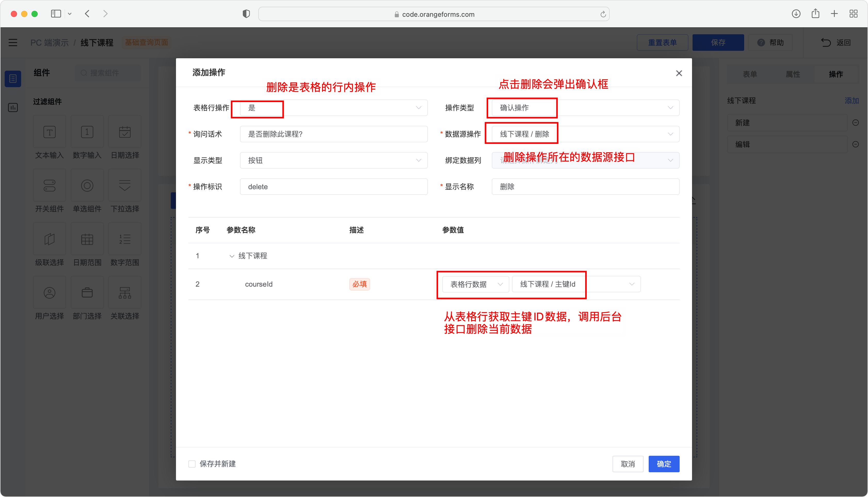Click the 确定 button
The height and width of the screenshot is (497, 868).
(x=664, y=464)
